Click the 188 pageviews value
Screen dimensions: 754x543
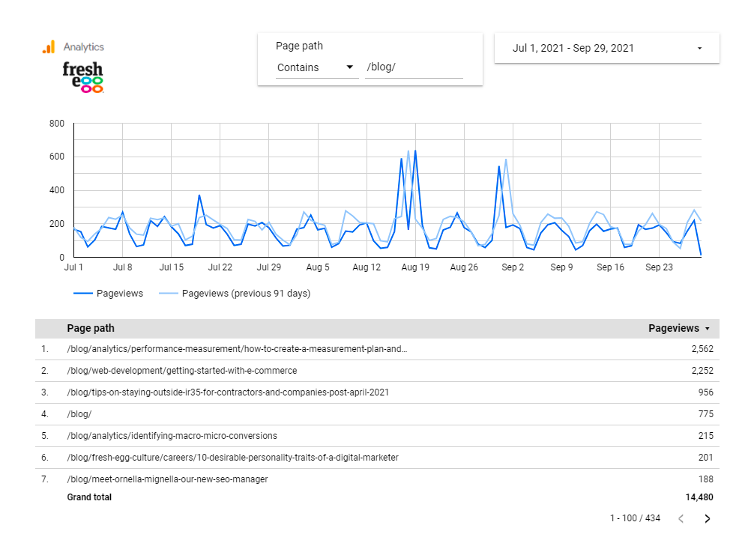(706, 479)
